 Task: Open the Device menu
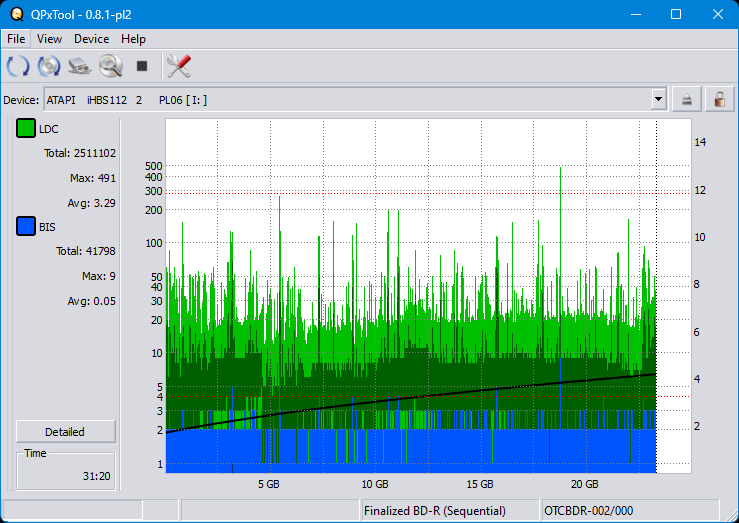click(91, 39)
